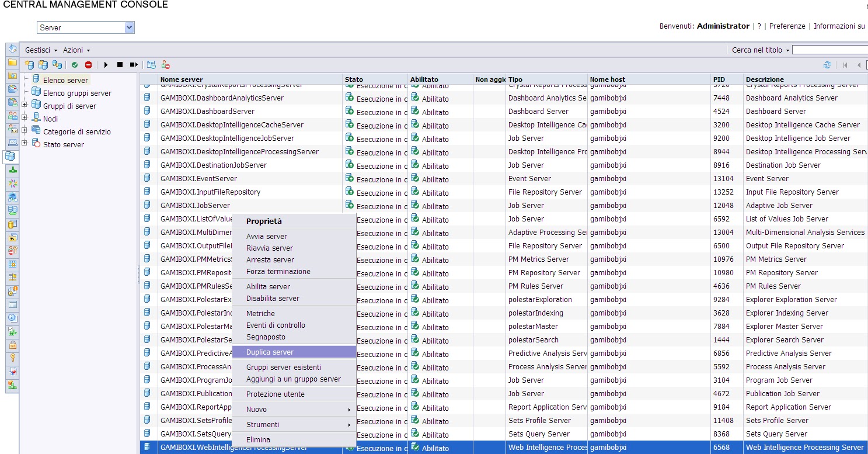868x454 pixels.
Task: Open the home icon in left sidebar
Action: click(x=12, y=48)
